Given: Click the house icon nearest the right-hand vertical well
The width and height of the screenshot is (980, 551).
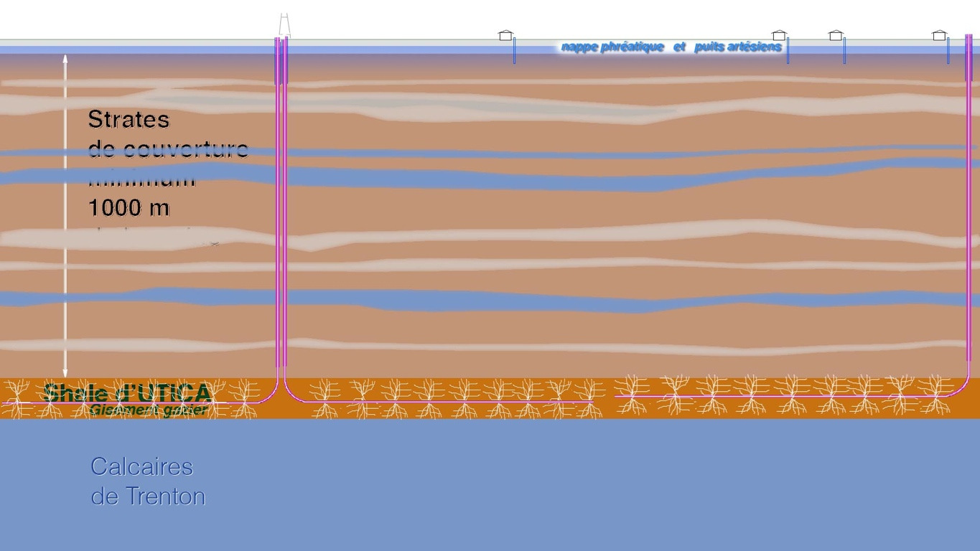Looking at the screenshot, I should pos(939,35).
